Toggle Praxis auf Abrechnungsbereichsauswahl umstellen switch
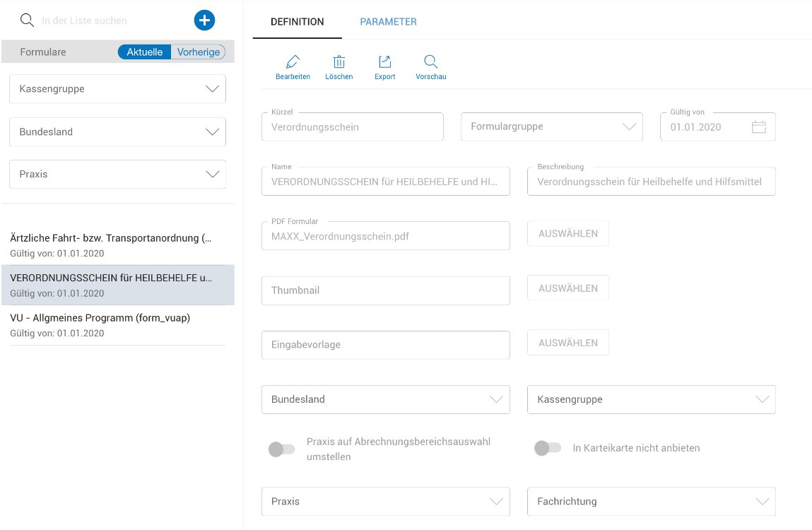This screenshot has height=530, width=812. (x=281, y=449)
